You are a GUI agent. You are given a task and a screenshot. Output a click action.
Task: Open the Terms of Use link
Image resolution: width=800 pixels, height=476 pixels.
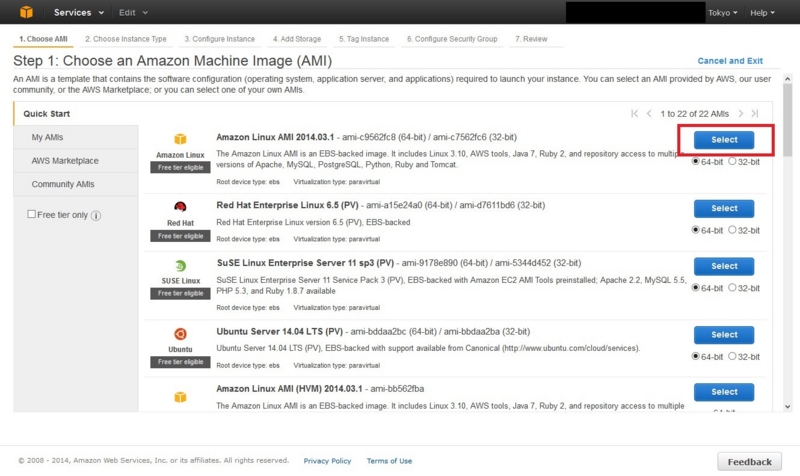(x=389, y=461)
